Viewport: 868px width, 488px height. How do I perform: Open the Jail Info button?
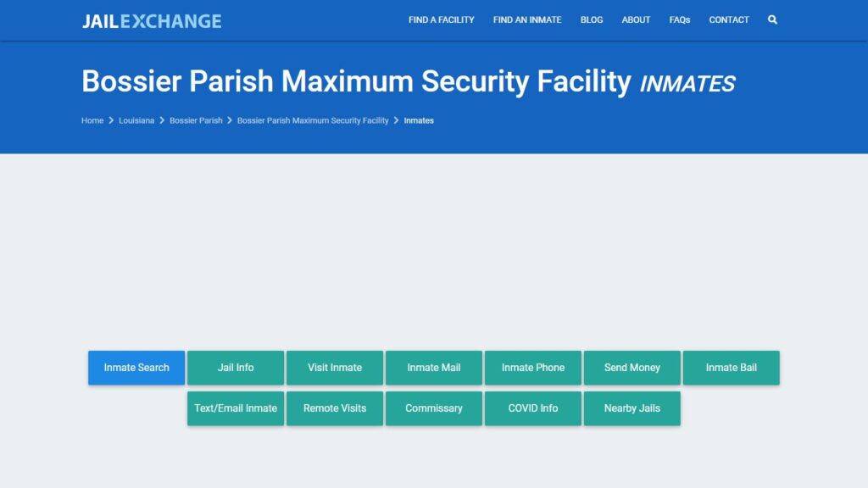tap(236, 368)
